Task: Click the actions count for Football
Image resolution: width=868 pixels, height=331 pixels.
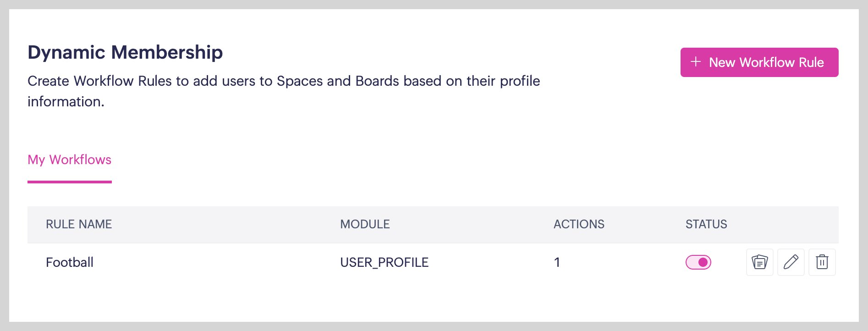Action: 557,262
